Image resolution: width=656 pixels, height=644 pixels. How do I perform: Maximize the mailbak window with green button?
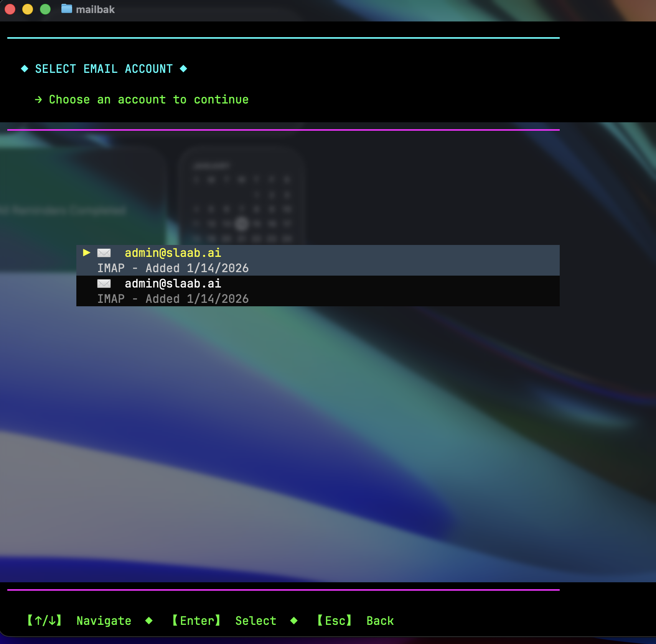45,9
